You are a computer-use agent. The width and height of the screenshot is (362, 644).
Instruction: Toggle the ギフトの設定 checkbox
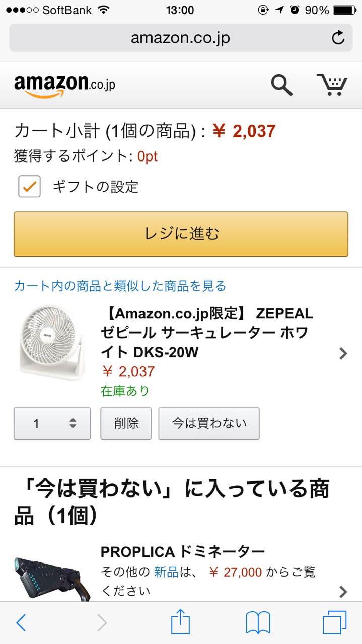(x=30, y=187)
